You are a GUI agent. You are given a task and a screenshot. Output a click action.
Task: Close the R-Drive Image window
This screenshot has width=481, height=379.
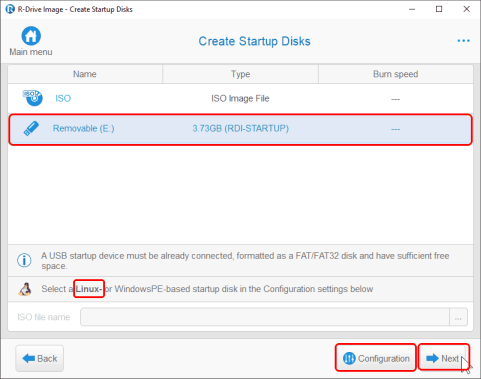467,9
